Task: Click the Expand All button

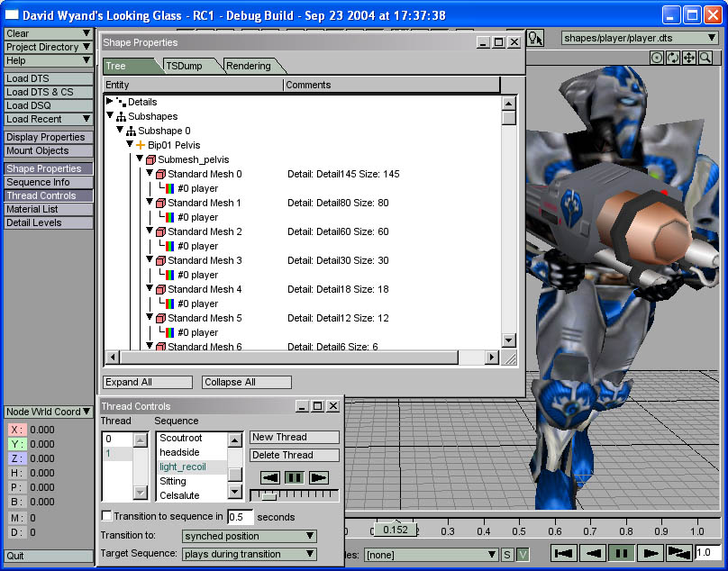Action: tap(148, 382)
